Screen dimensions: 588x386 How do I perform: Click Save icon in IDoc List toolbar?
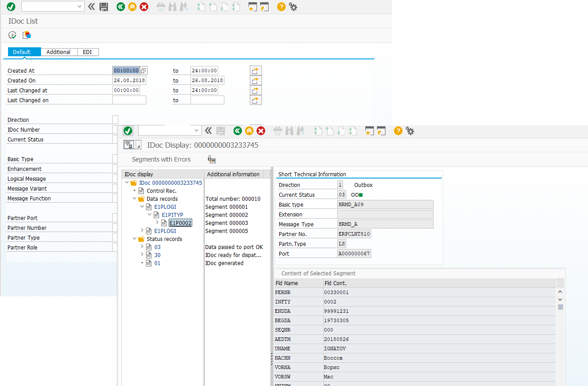click(104, 7)
